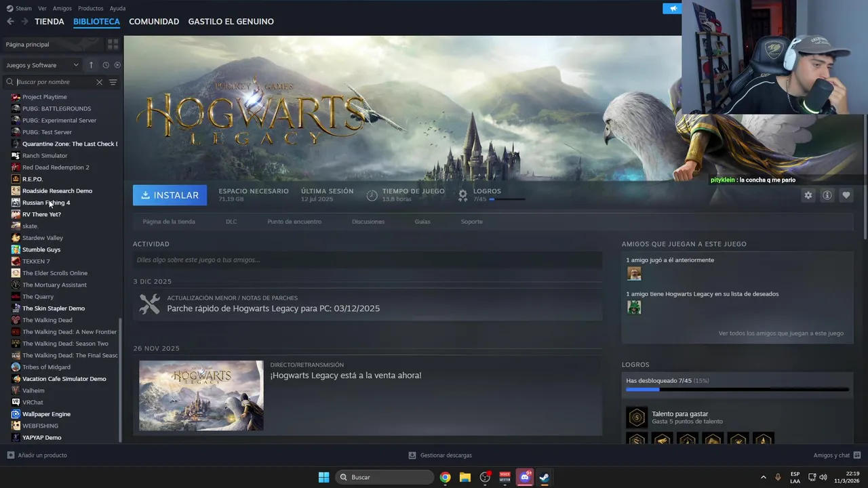Clear the name search field
Image resolution: width=868 pixels, height=488 pixels.
coord(99,82)
